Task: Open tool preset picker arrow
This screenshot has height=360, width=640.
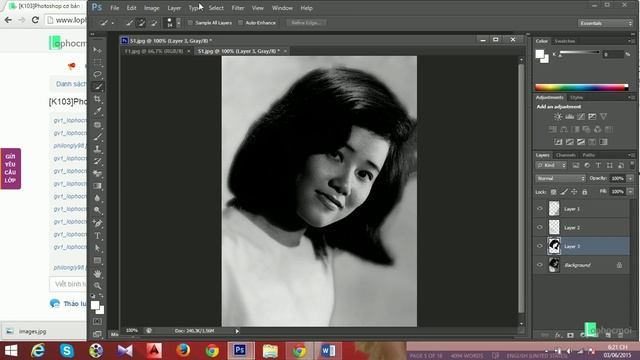Action: pyautogui.click(x=113, y=23)
